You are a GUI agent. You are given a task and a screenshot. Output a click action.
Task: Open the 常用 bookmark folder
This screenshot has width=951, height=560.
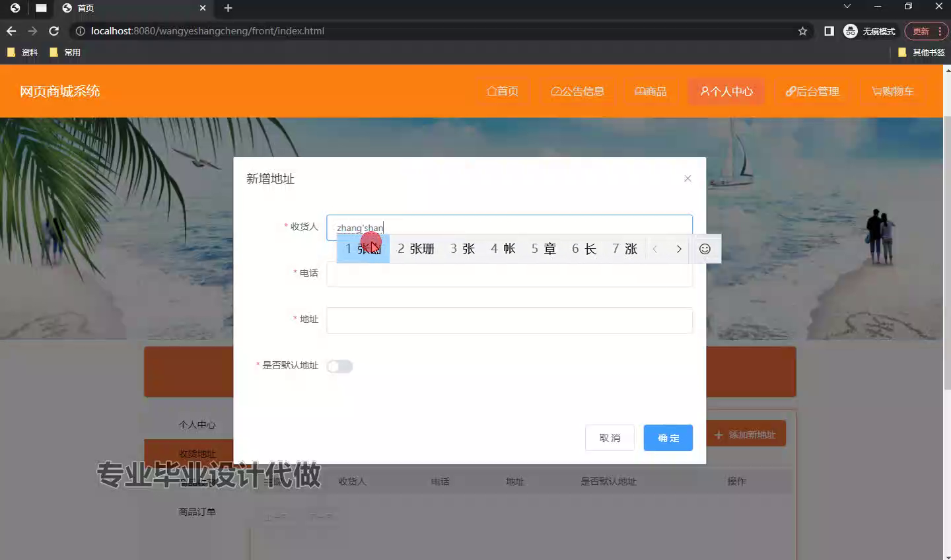pyautogui.click(x=65, y=52)
